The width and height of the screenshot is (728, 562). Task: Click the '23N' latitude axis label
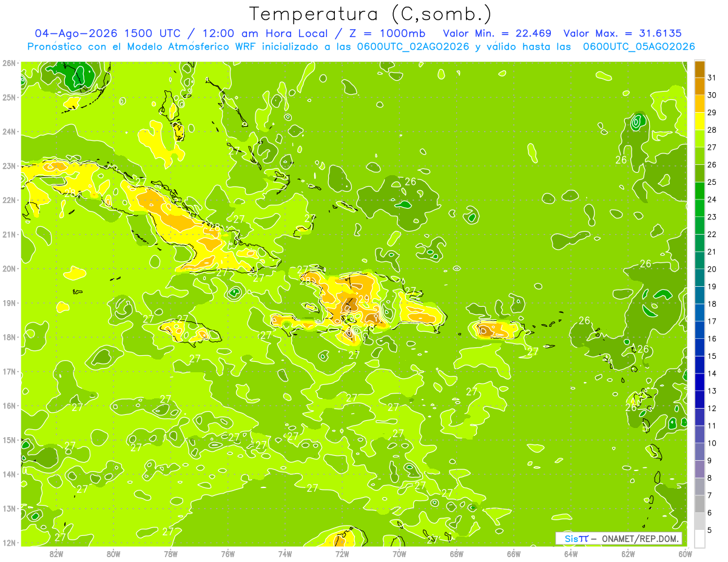8,166
